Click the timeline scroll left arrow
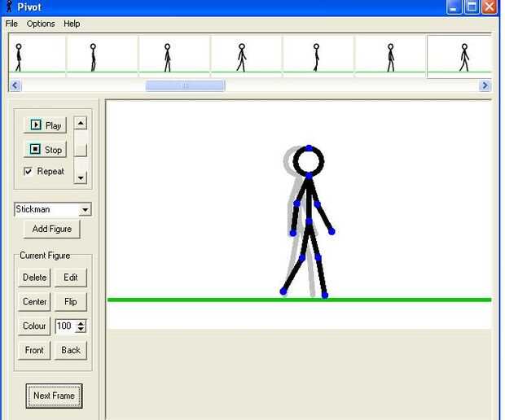The height and width of the screenshot is (420, 505). click(x=15, y=85)
